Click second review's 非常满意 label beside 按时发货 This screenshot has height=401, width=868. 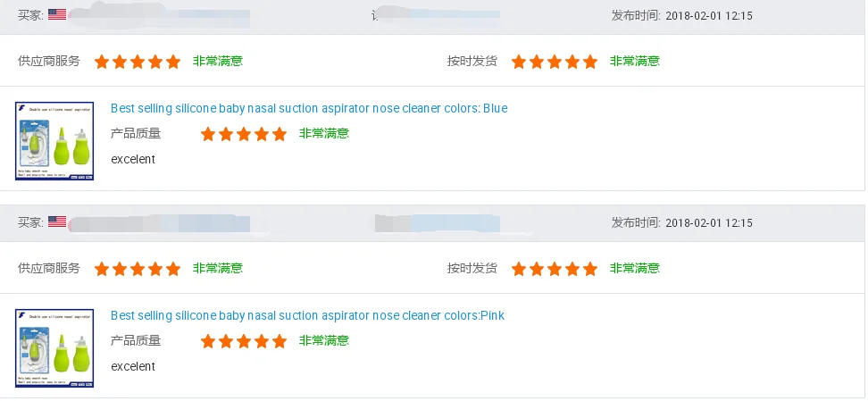pyautogui.click(x=635, y=269)
